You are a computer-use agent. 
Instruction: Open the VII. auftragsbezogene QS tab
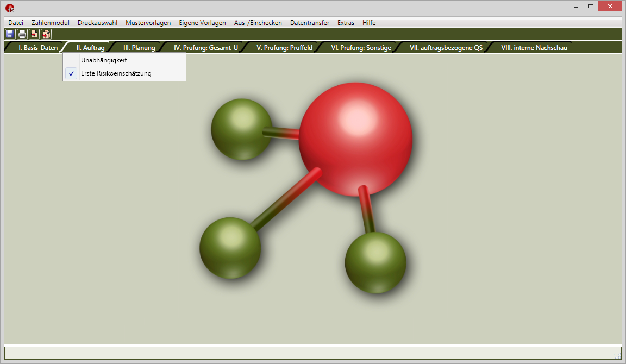(446, 48)
